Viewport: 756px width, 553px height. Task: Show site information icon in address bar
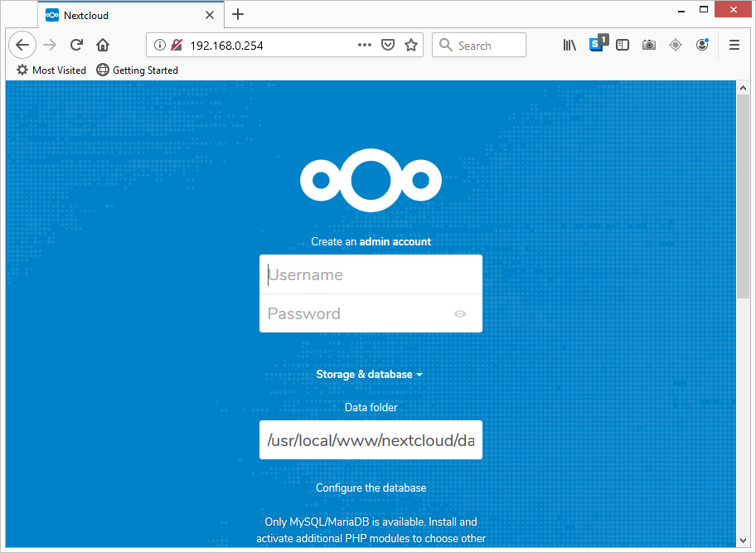160,46
